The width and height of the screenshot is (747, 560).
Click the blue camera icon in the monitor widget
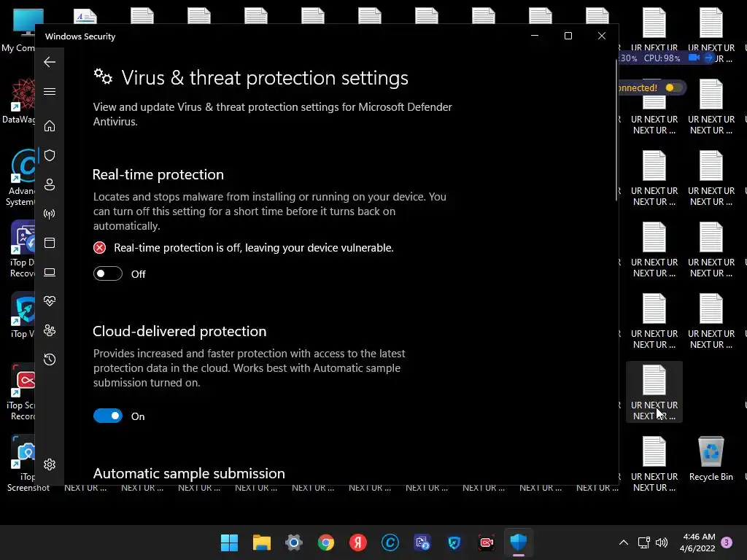[x=694, y=58]
